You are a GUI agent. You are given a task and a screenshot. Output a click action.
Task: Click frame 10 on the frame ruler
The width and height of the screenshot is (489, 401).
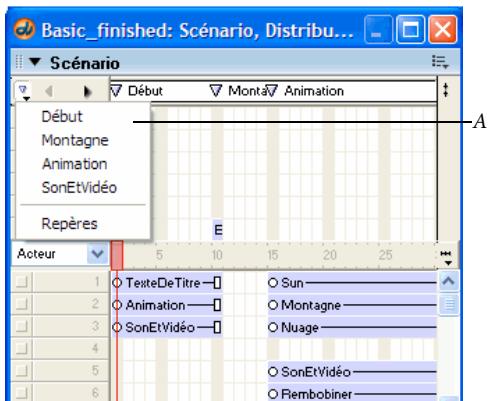pos(217,255)
